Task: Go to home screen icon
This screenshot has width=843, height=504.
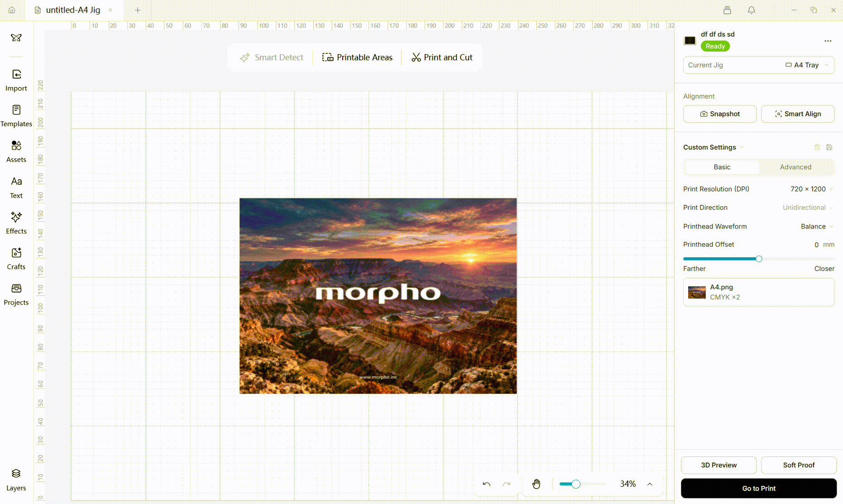Action: [x=12, y=10]
